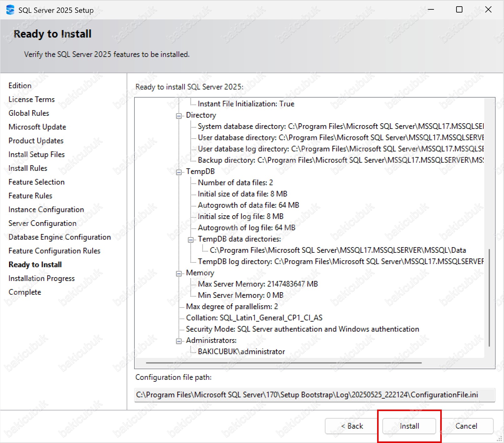Image resolution: width=504 pixels, height=443 pixels.
Task: Select TempDB data directories label
Action: [x=239, y=239]
